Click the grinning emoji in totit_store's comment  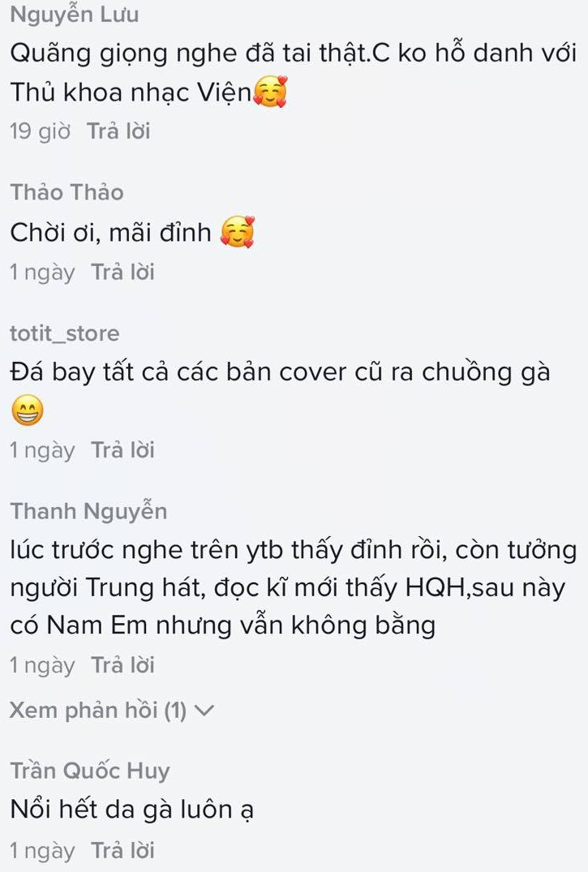(x=28, y=410)
